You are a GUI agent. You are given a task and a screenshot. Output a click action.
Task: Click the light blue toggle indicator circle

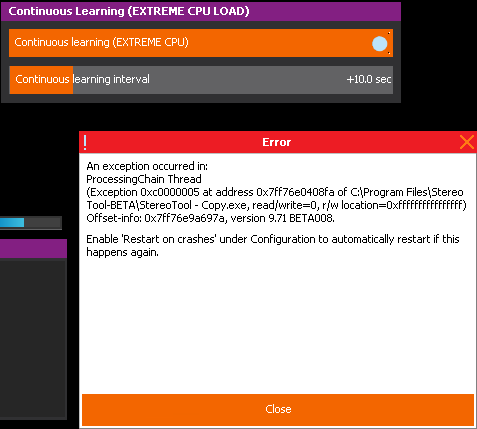point(379,44)
